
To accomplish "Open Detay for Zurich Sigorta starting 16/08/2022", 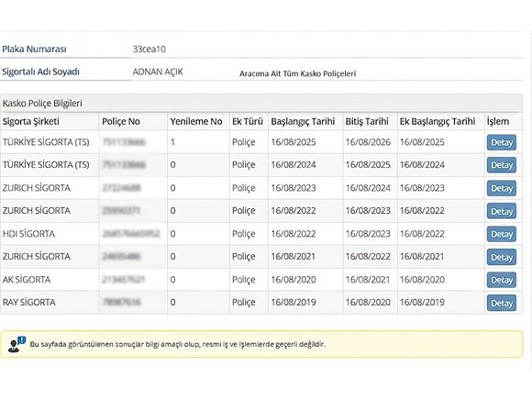I will (502, 211).
